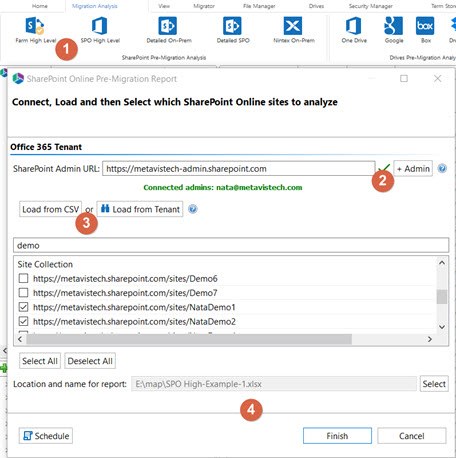Open Detailed SPO analysis

233,31
